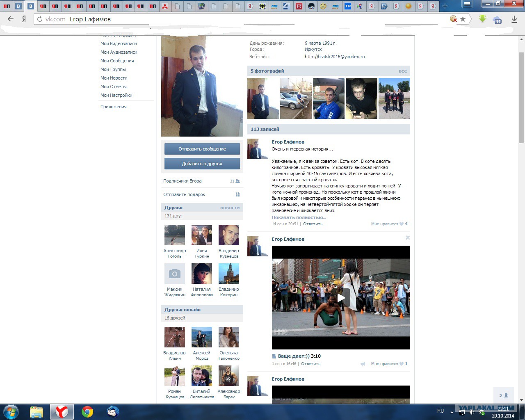Open the floating friends counter showing 2
525x420 pixels.
(503, 395)
